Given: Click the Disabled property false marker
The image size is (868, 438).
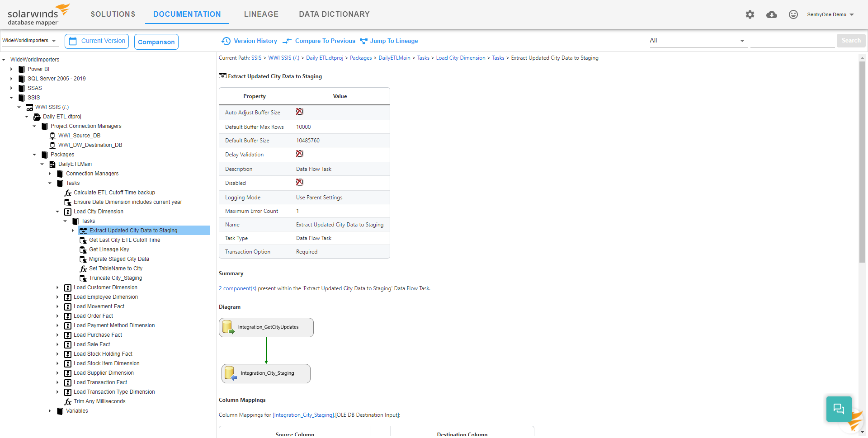Looking at the screenshot, I should point(300,182).
